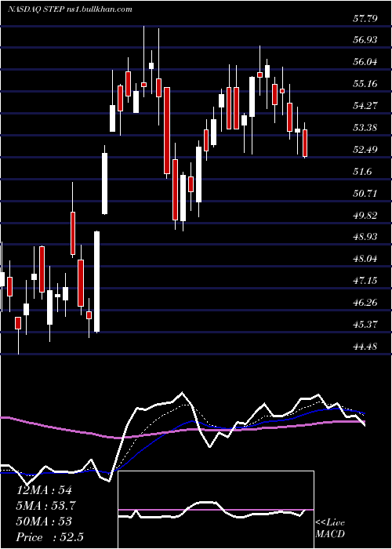Click the <<Live MACD label
This screenshot has width=392, height=549.
(x=330, y=529)
